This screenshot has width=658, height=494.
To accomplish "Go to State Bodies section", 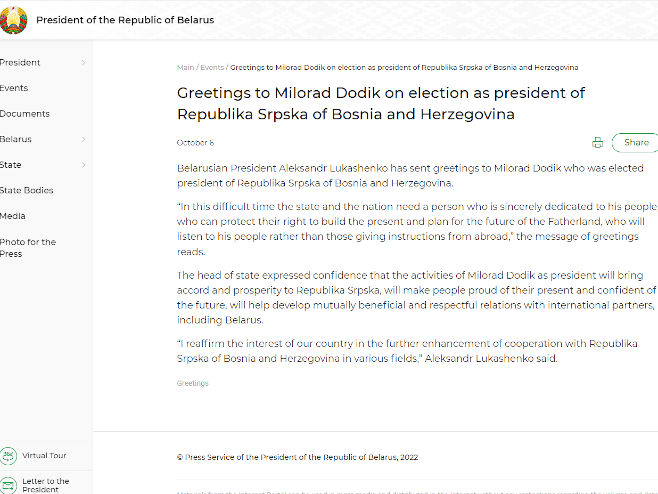I will [26, 191].
